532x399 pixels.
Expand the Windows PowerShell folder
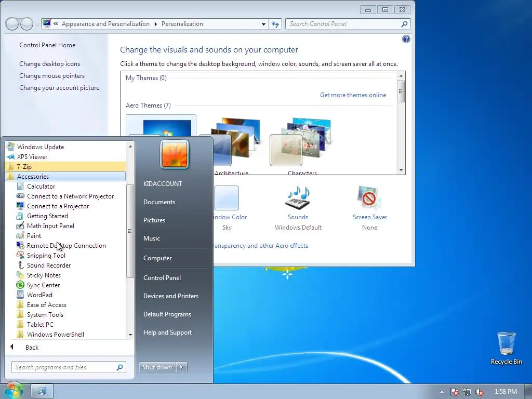pos(55,334)
